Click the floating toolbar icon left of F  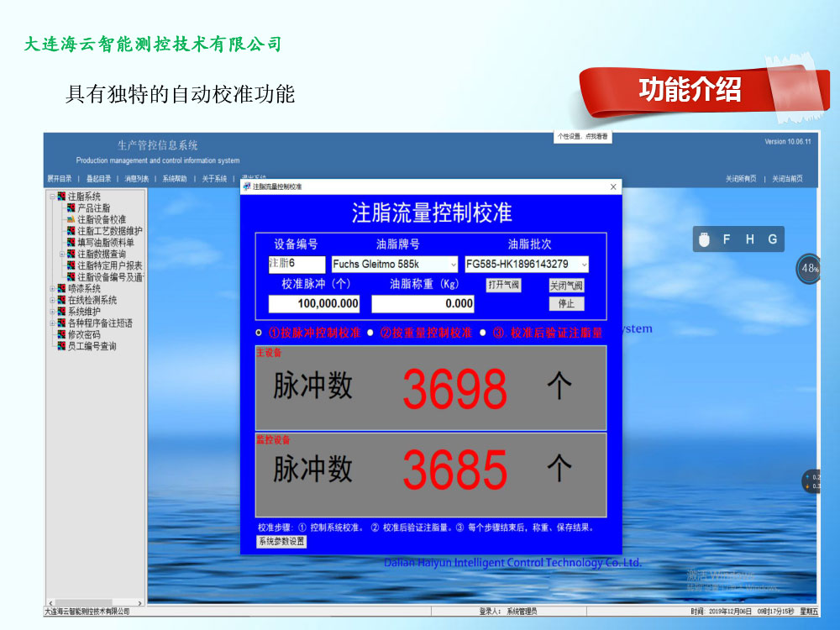[704, 239]
